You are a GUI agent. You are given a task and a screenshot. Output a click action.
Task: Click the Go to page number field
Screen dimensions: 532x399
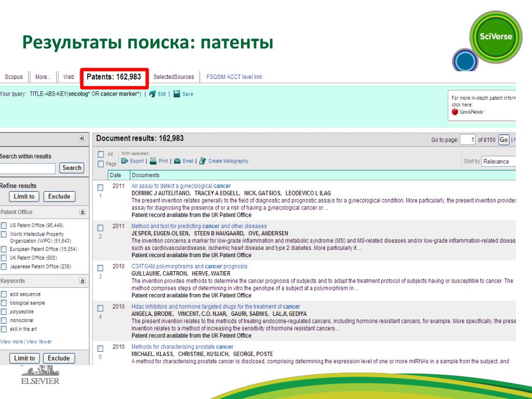click(x=468, y=140)
